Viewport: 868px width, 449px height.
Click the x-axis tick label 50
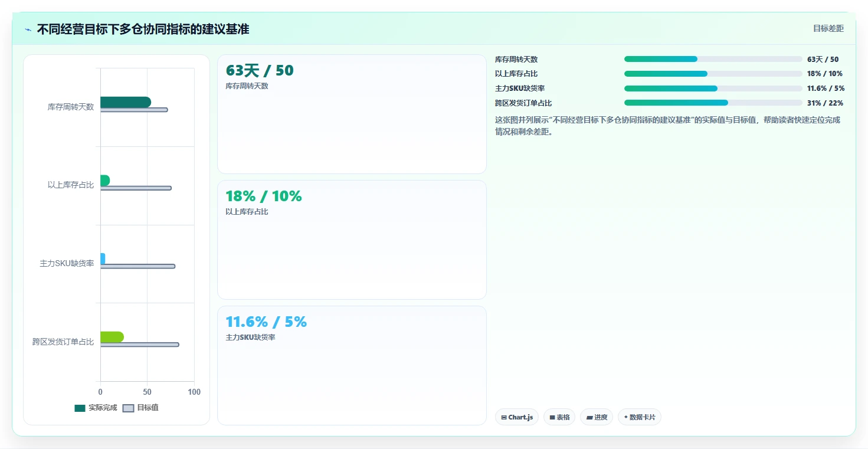(147, 392)
